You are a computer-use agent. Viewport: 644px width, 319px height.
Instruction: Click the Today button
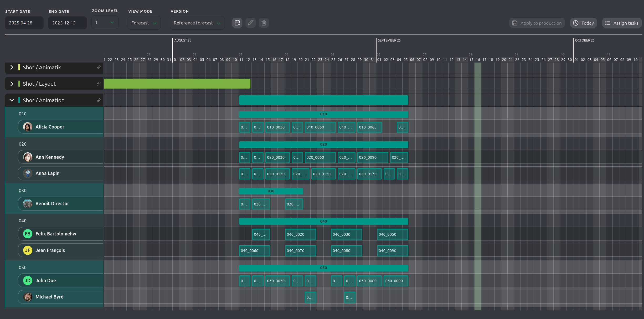(x=583, y=23)
